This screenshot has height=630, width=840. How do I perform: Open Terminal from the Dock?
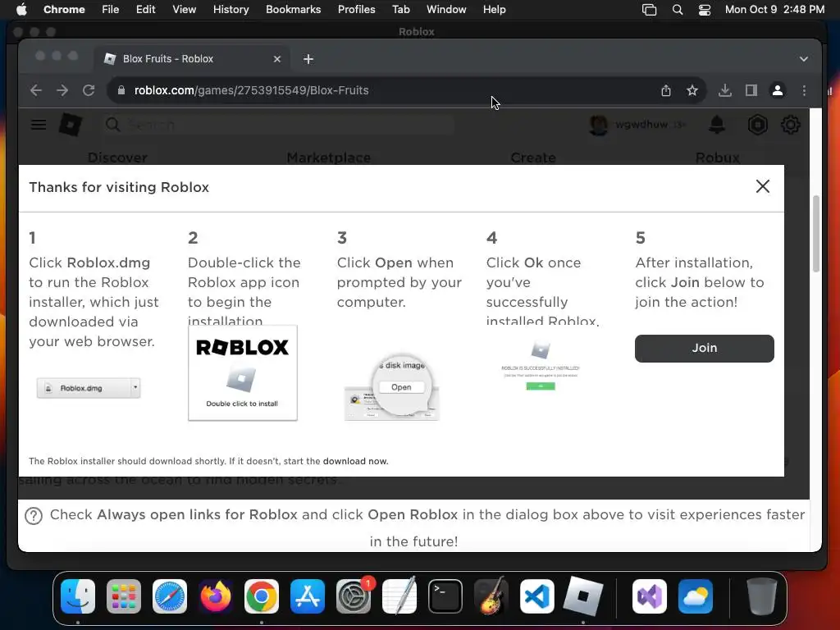click(x=445, y=596)
